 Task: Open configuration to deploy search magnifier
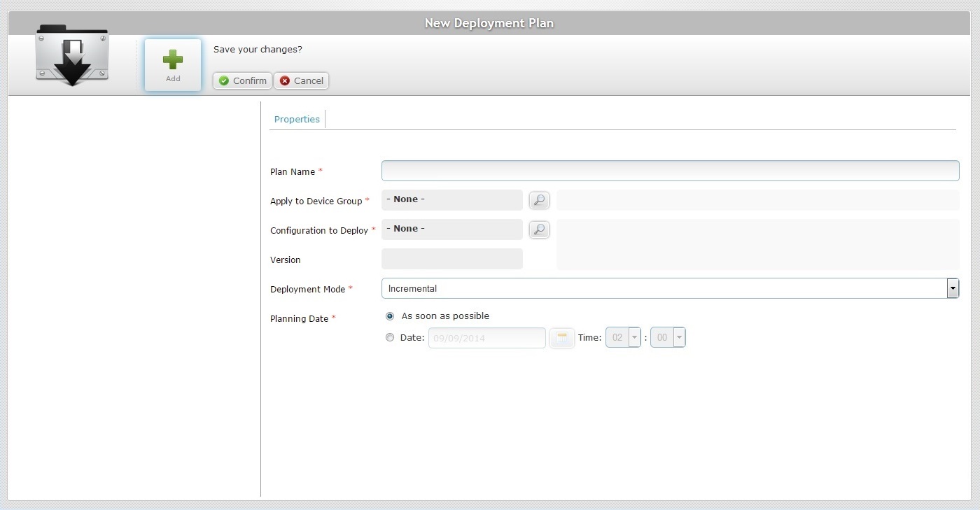tap(539, 229)
